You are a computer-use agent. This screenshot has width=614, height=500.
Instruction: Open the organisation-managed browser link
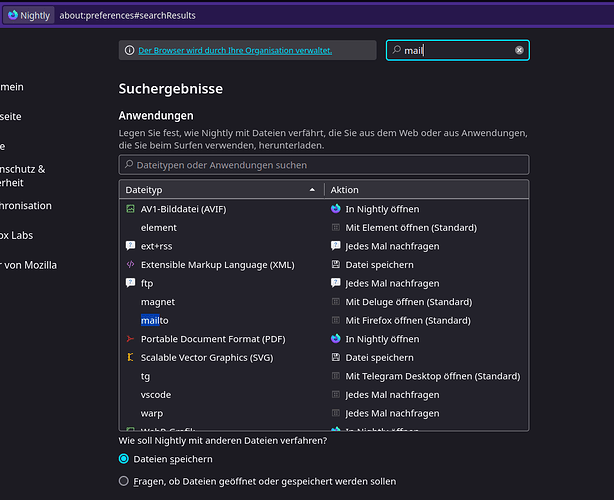point(235,51)
